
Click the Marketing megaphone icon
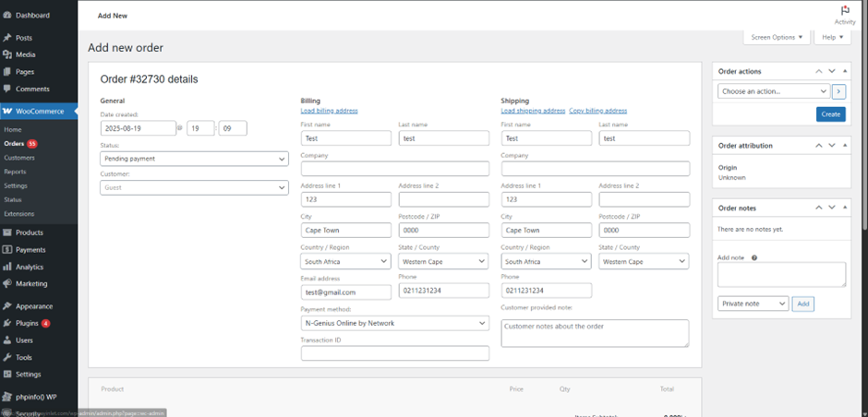pyautogui.click(x=7, y=284)
